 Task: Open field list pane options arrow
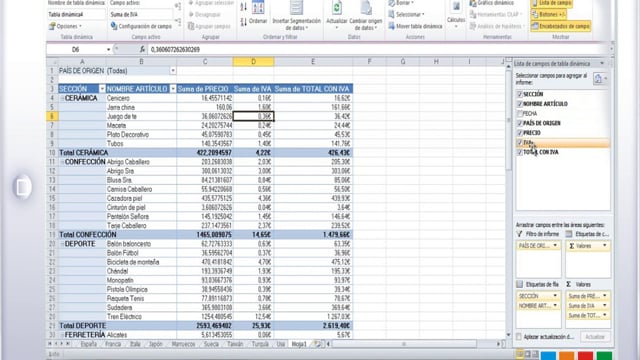click(602, 64)
